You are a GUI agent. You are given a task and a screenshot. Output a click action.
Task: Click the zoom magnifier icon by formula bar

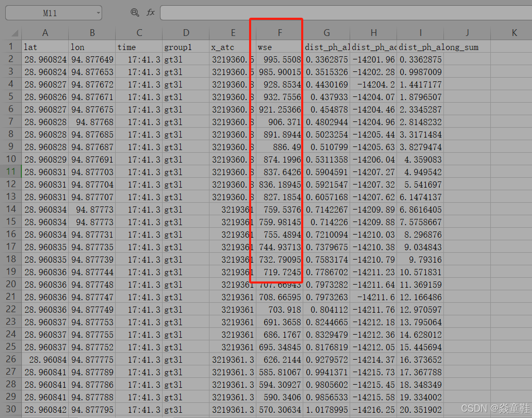[x=135, y=13]
